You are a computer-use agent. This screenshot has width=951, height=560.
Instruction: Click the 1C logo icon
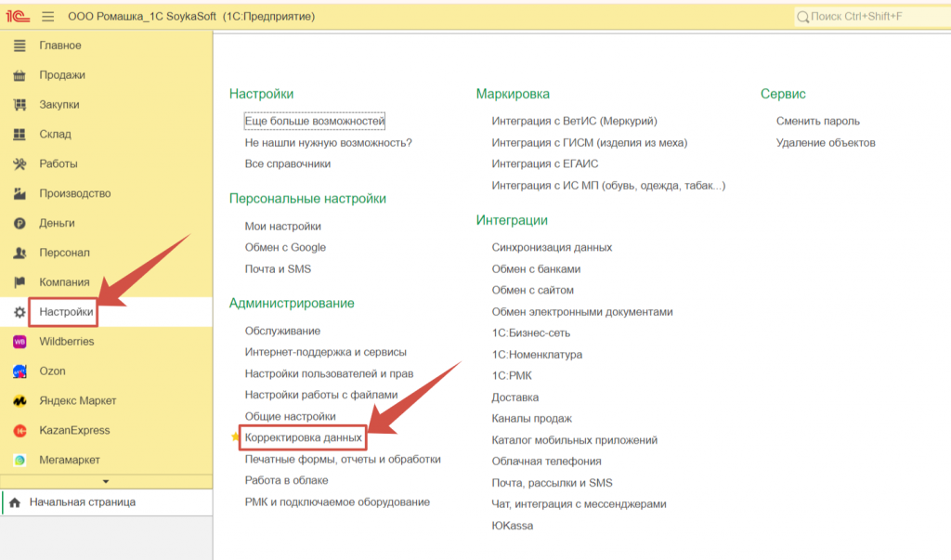click(x=18, y=17)
